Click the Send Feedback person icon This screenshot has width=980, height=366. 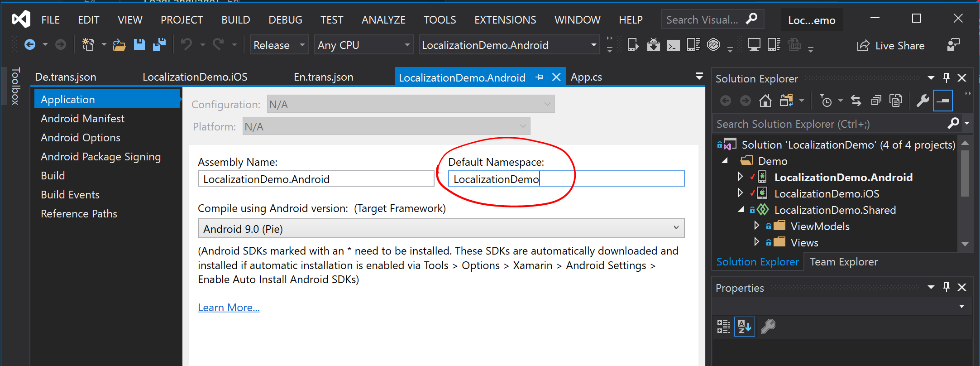pos(953,45)
